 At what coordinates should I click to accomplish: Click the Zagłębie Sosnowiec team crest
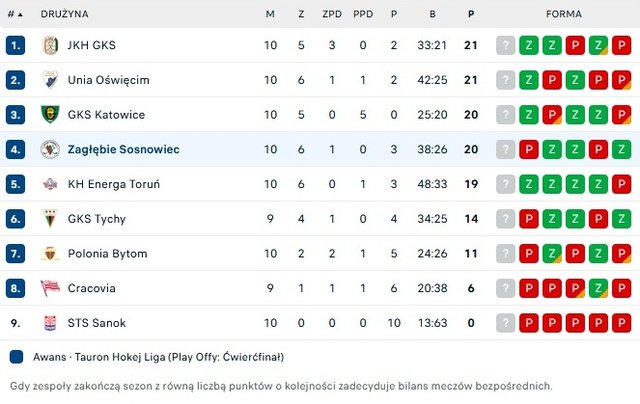[50, 149]
